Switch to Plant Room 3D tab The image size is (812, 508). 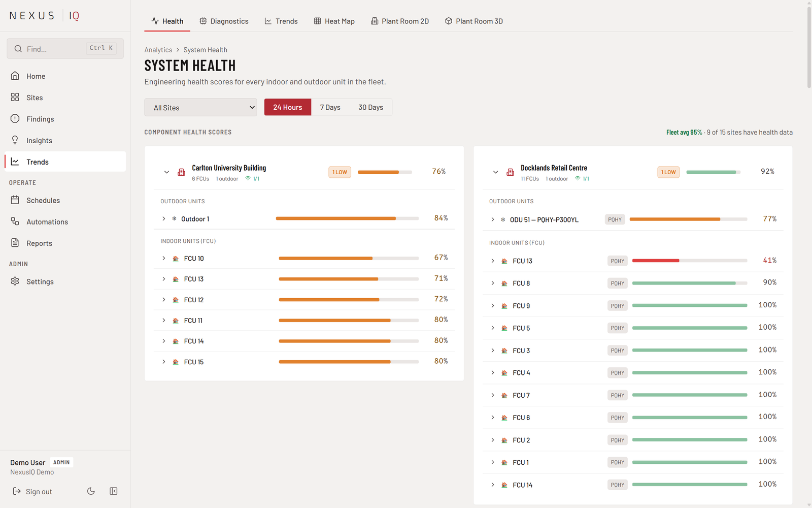click(474, 21)
